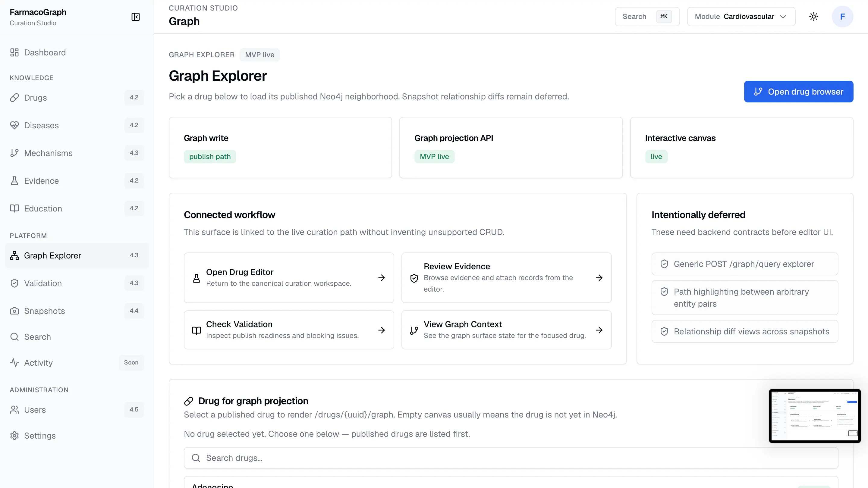Click Relationship diff views across snapshots item
This screenshot has height=488, width=868.
(745, 331)
